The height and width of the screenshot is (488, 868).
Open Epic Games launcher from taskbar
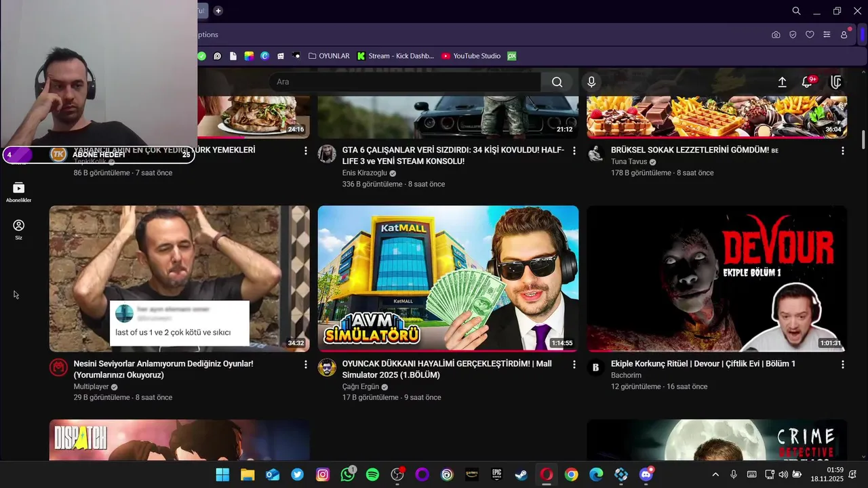pyautogui.click(x=497, y=475)
